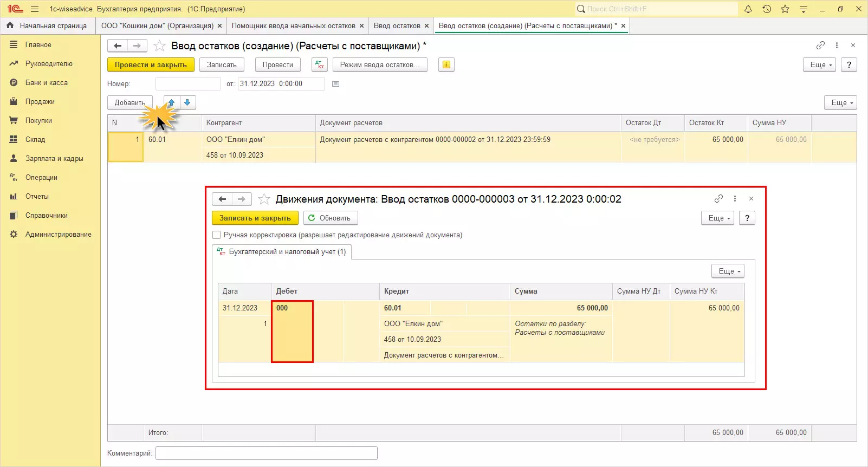Viewport: 868px width, 467px height.
Task: Go back in Движения документа window
Action: click(222, 199)
